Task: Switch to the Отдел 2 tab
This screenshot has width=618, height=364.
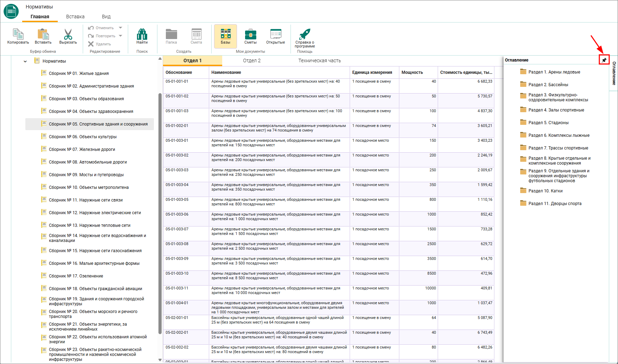Action: [252, 60]
